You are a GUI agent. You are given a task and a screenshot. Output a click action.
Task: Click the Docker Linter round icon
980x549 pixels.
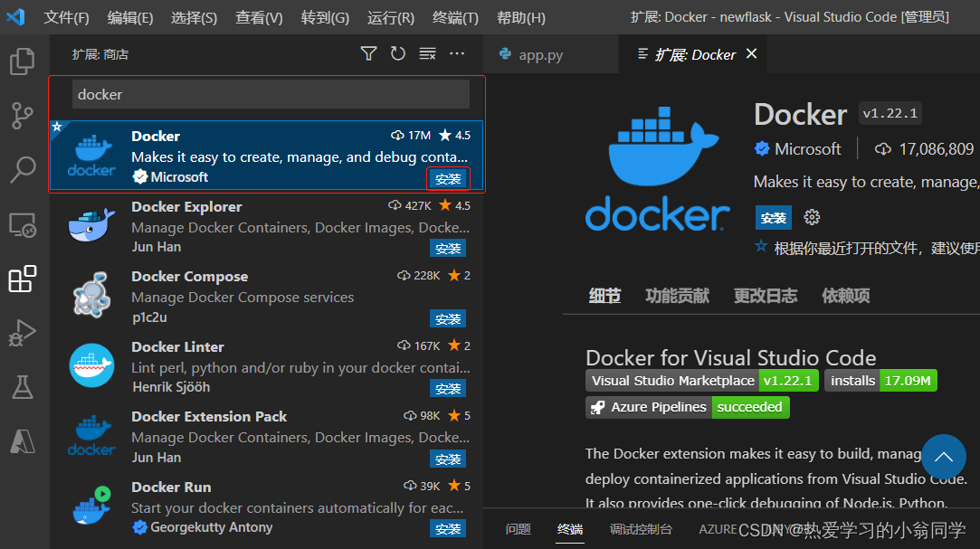[x=92, y=364]
